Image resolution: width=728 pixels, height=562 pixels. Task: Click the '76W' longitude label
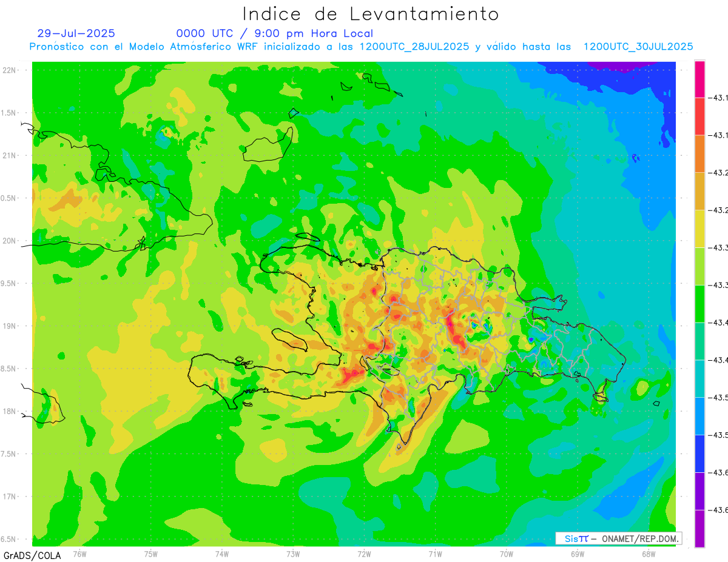tap(79, 554)
